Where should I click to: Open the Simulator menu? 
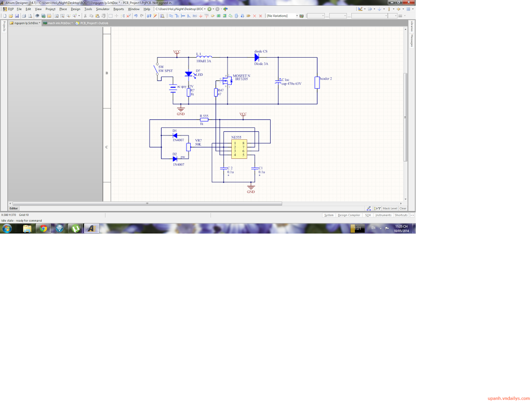[x=103, y=9]
